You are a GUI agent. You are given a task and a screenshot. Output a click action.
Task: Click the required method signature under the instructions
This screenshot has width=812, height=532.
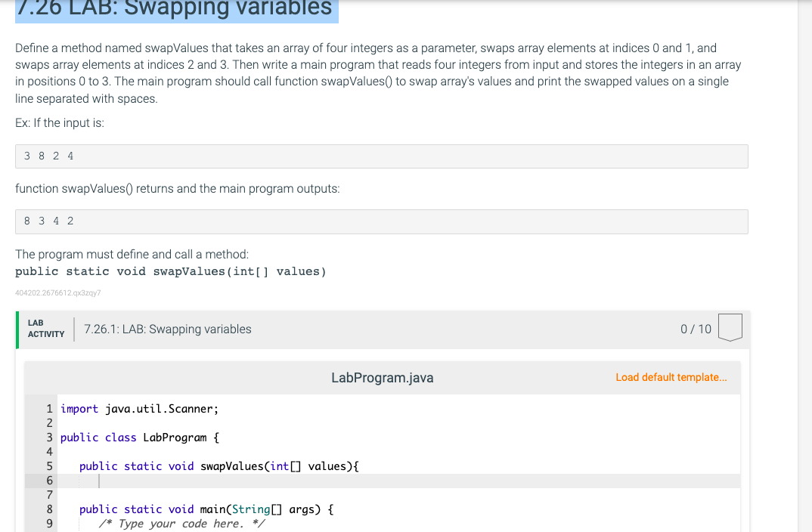point(171,271)
